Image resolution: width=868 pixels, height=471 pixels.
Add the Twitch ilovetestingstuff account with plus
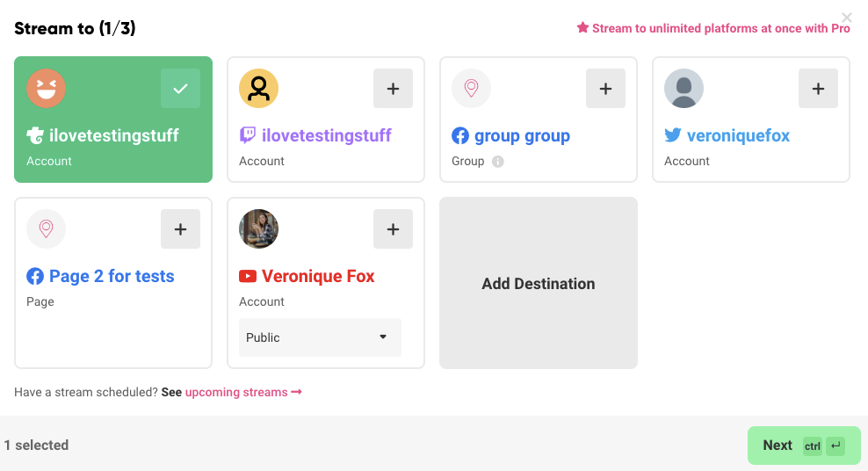click(x=393, y=89)
